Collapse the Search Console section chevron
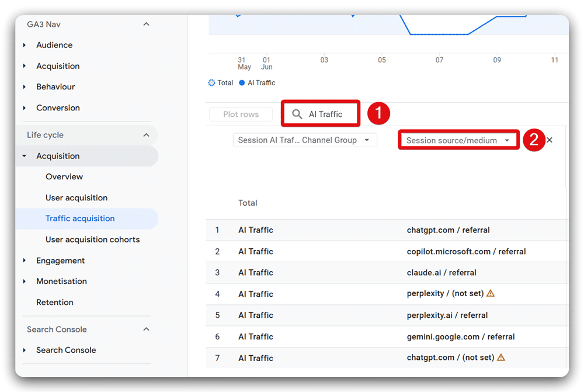 click(x=146, y=329)
